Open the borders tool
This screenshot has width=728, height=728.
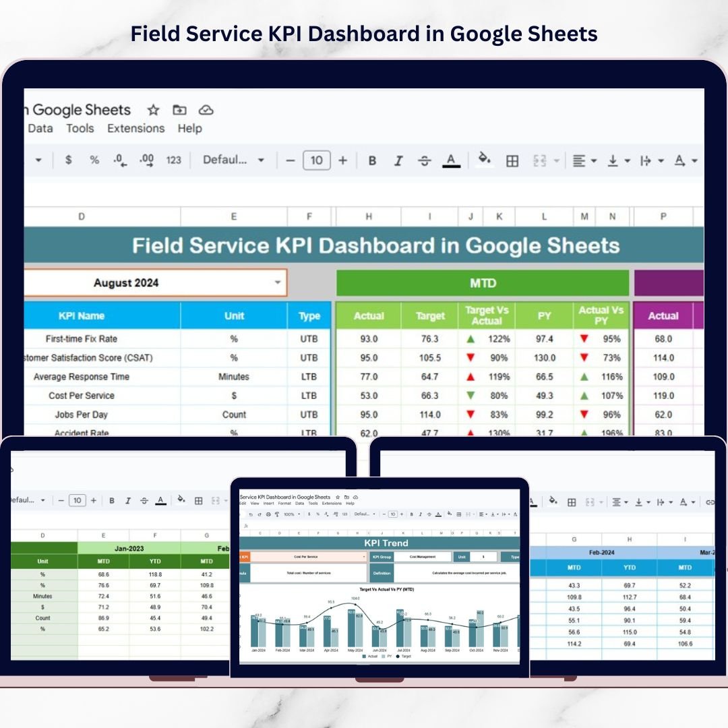click(x=512, y=160)
